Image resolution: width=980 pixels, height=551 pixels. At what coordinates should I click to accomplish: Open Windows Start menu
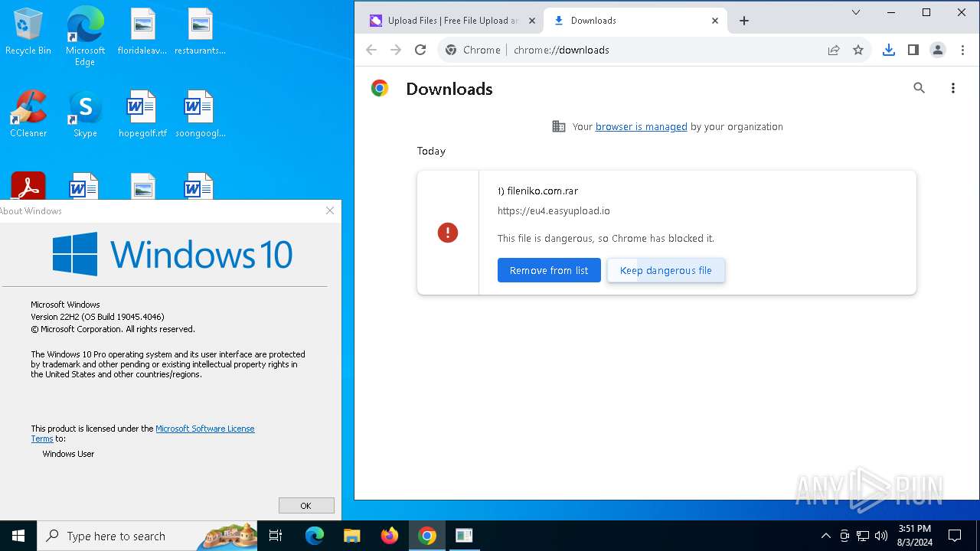coord(18,536)
